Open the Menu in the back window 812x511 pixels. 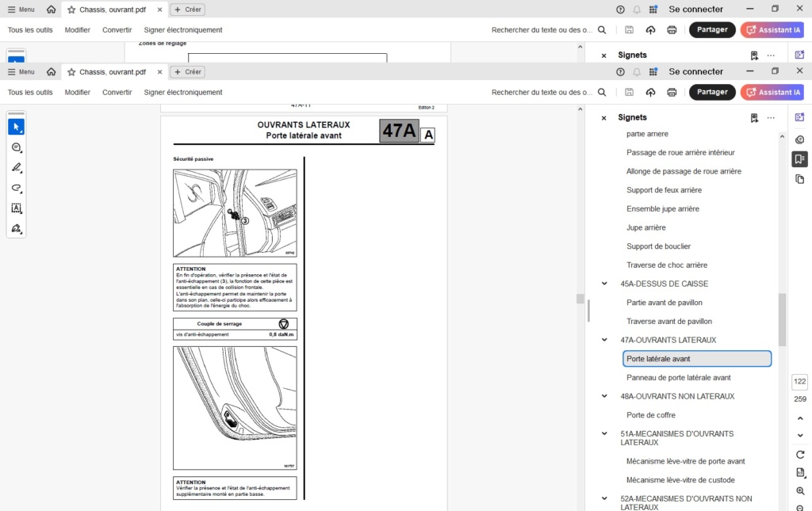21,10
